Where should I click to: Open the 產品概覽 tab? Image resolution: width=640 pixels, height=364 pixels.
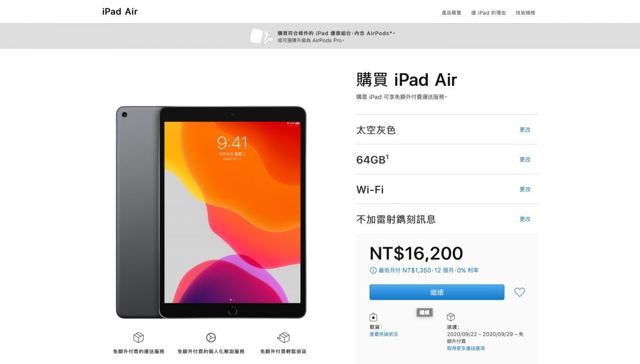[451, 13]
